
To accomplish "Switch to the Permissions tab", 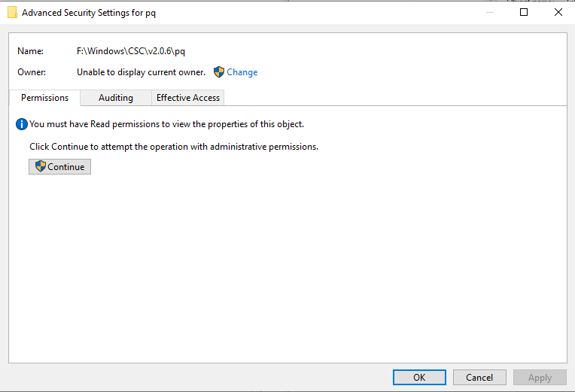I will (x=44, y=98).
